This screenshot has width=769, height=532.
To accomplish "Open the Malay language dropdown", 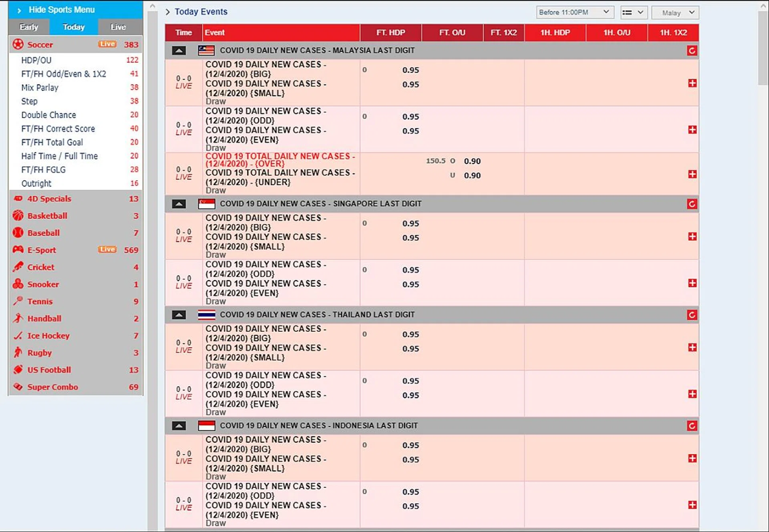I will (x=675, y=12).
